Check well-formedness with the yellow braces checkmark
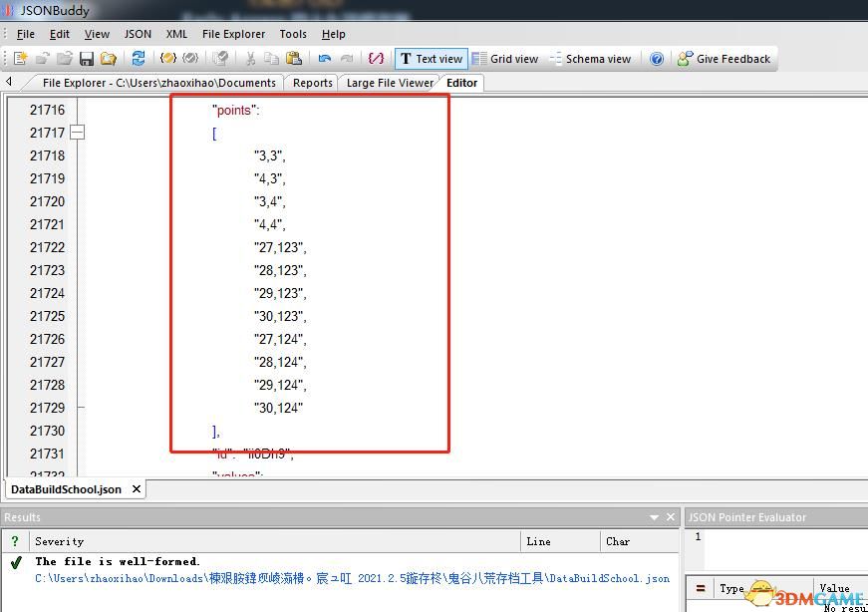The height and width of the screenshot is (612, 868). [x=167, y=58]
